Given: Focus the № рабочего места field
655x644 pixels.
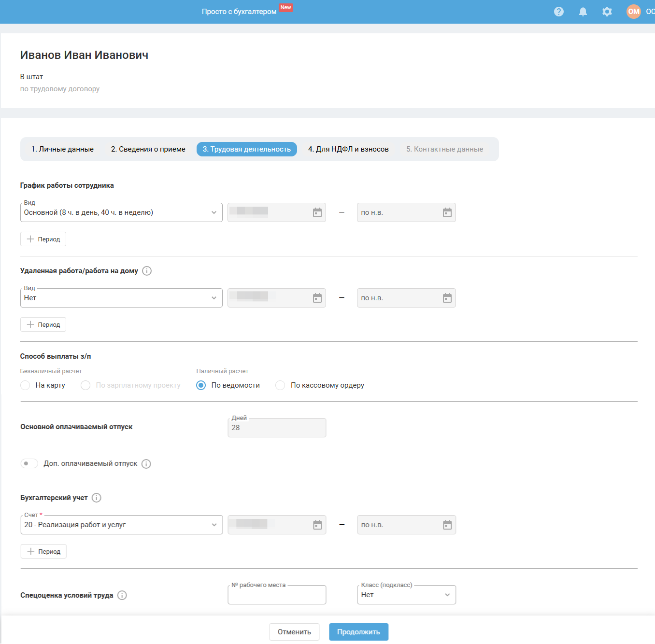Looking at the screenshot, I should 277,595.
